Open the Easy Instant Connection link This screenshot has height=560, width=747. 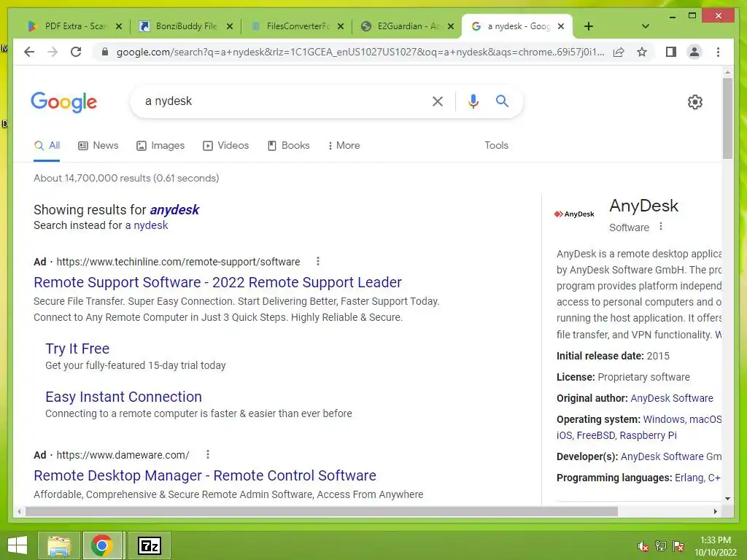pyautogui.click(x=123, y=397)
